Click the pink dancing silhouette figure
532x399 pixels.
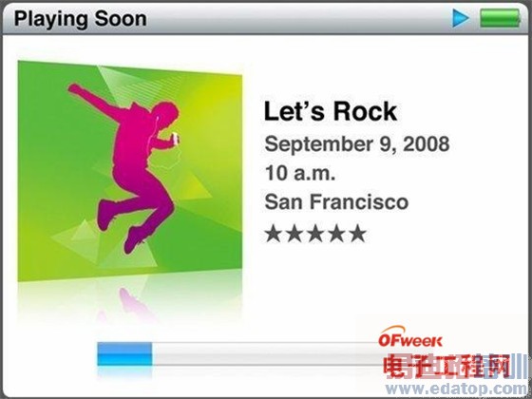(124, 168)
